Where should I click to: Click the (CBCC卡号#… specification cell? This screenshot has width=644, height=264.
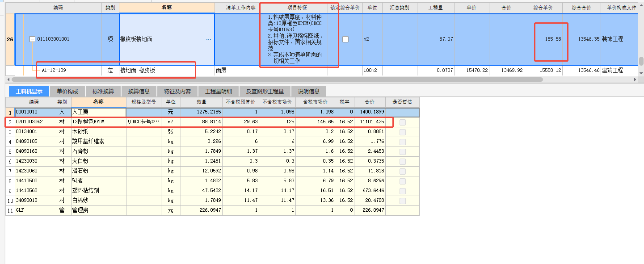[143, 122]
